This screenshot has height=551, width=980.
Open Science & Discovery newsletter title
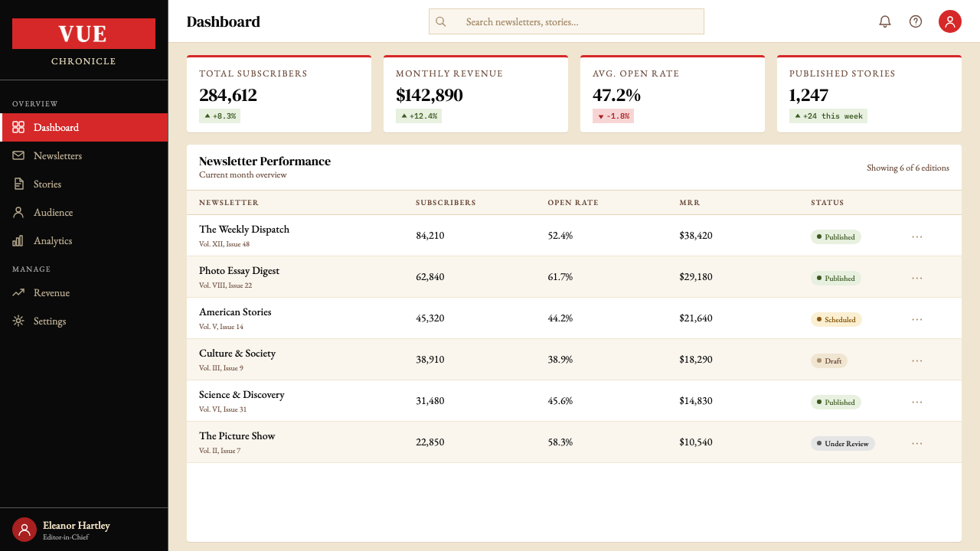(242, 394)
